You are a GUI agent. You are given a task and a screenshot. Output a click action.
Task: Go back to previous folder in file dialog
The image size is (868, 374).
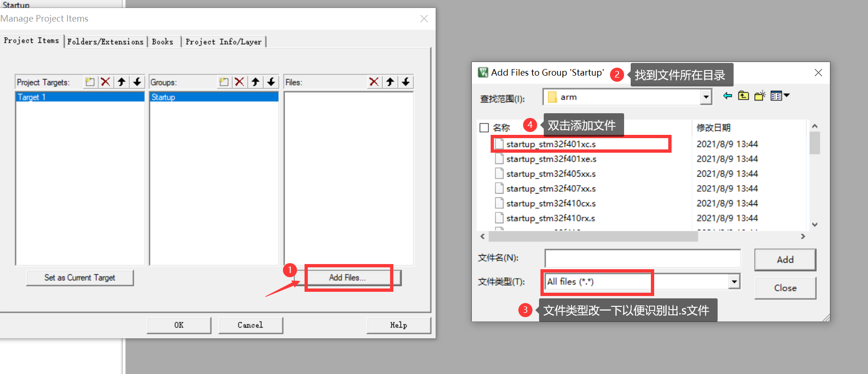click(727, 96)
